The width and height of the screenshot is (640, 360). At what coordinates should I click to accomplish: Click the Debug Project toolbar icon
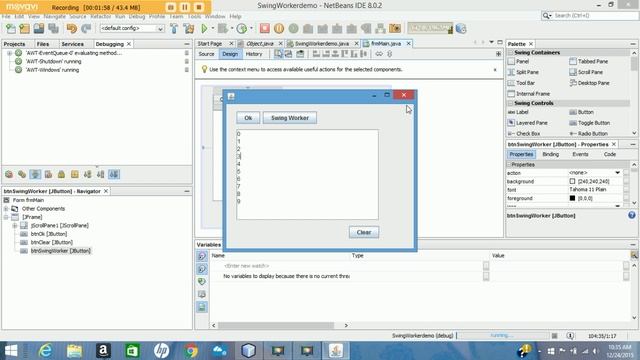point(223,29)
